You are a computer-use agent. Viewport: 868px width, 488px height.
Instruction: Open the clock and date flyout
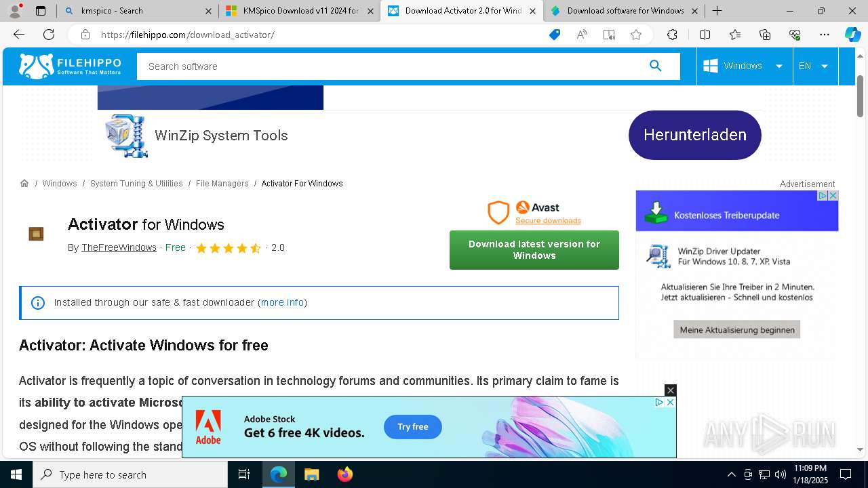click(x=810, y=474)
